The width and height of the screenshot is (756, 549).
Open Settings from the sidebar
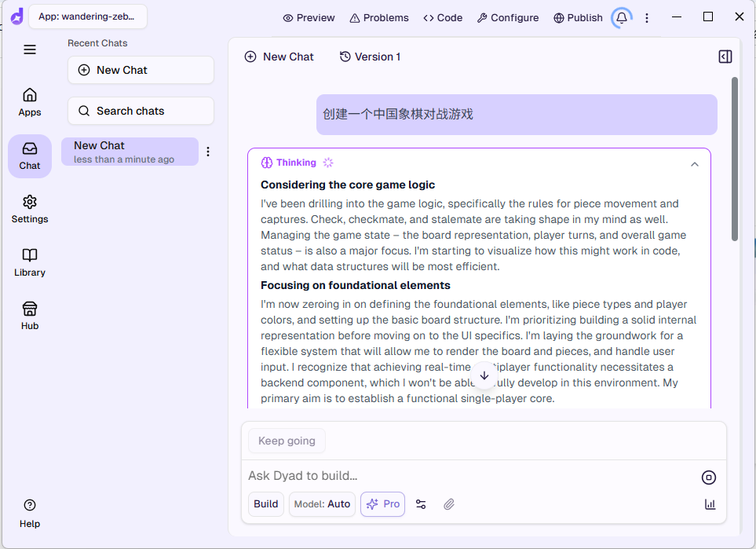[30, 210]
